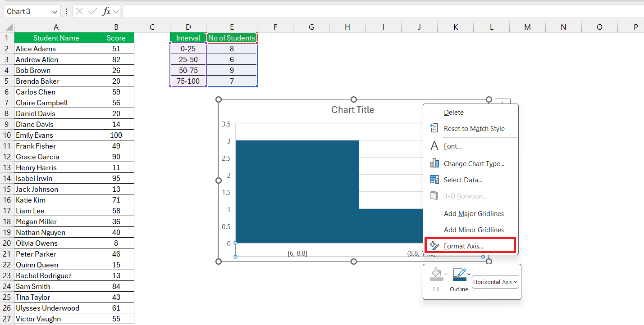This screenshot has width=644, height=325.
Task: Select the Ulysses Underwood cell
Action: 56,308
